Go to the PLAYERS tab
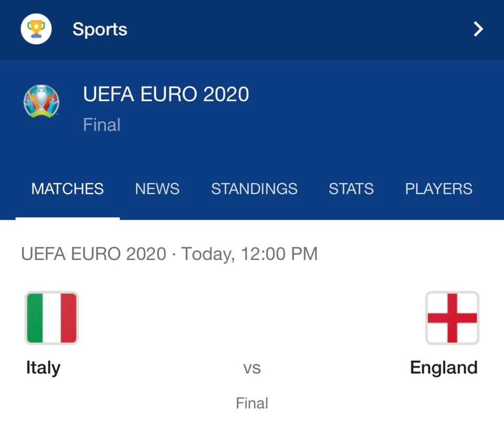 coord(439,188)
